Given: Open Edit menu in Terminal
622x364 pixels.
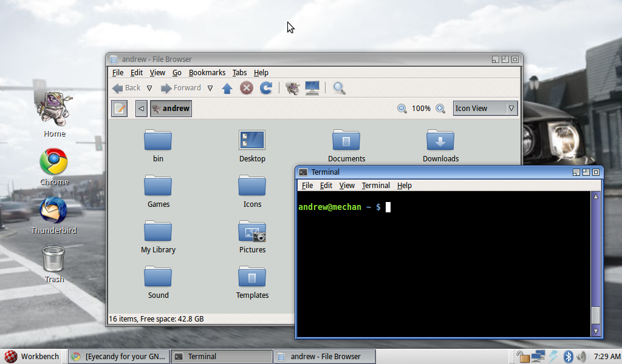Looking at the screenshot, I should 326,186.
